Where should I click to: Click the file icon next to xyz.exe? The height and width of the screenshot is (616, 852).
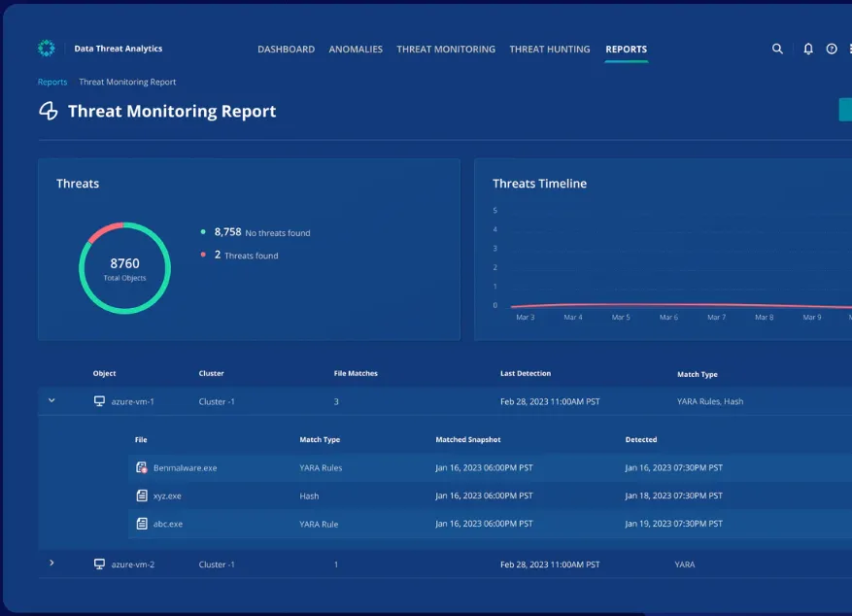140,496
